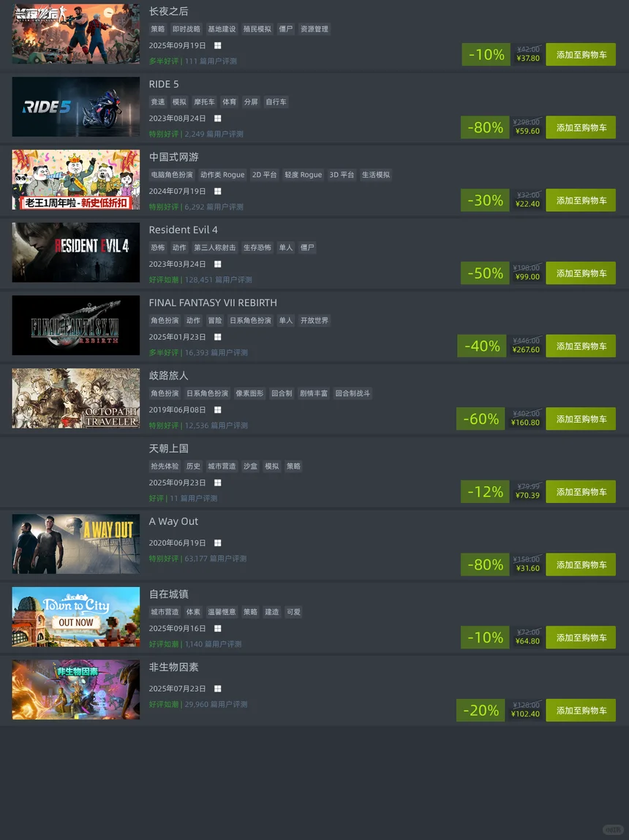The height and width of the screenshot is (840, 629).
Task: Open the 中国式网游 game title link
Action: pos(173,157)
